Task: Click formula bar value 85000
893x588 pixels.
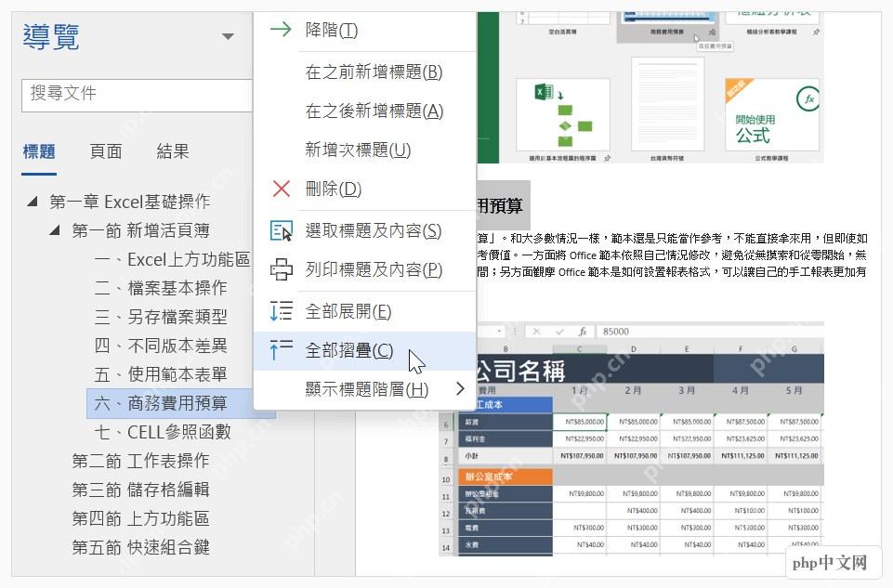Action: (616, 332)
